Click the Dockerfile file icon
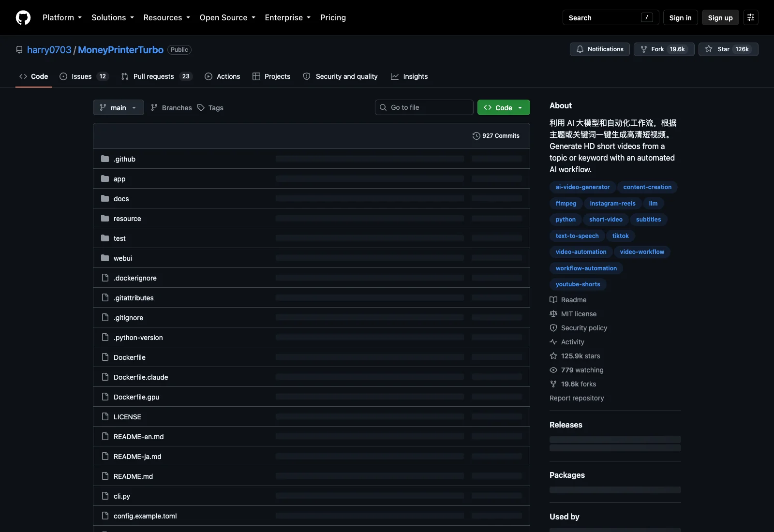The height and width of the screenshot is (532, 774). pos(105,357)
